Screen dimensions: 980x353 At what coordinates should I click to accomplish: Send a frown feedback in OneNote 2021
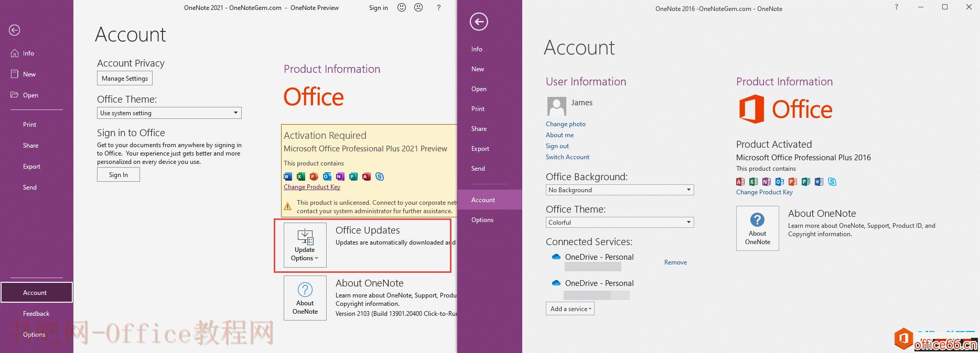(x=418, y=7)
